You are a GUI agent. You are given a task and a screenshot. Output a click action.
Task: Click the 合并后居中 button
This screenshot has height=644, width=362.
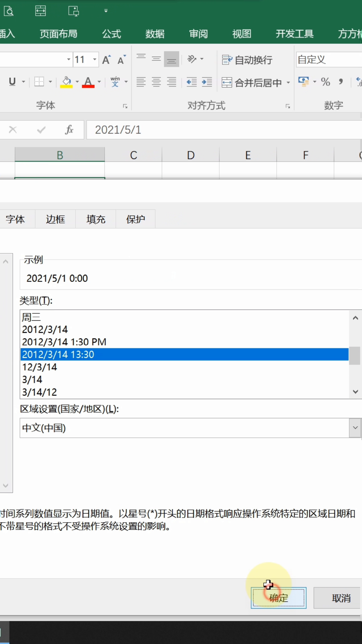[252, 83]
